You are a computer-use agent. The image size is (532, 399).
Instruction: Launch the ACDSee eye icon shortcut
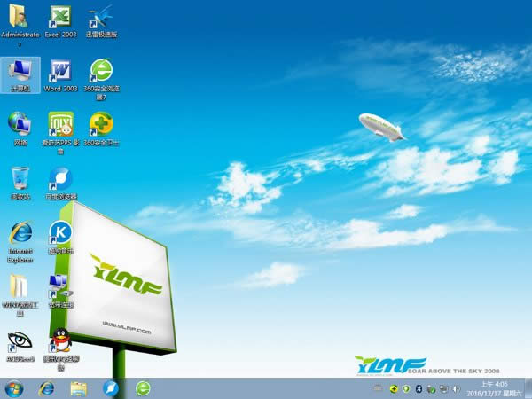pyautogui.click(x=20, y=346)
